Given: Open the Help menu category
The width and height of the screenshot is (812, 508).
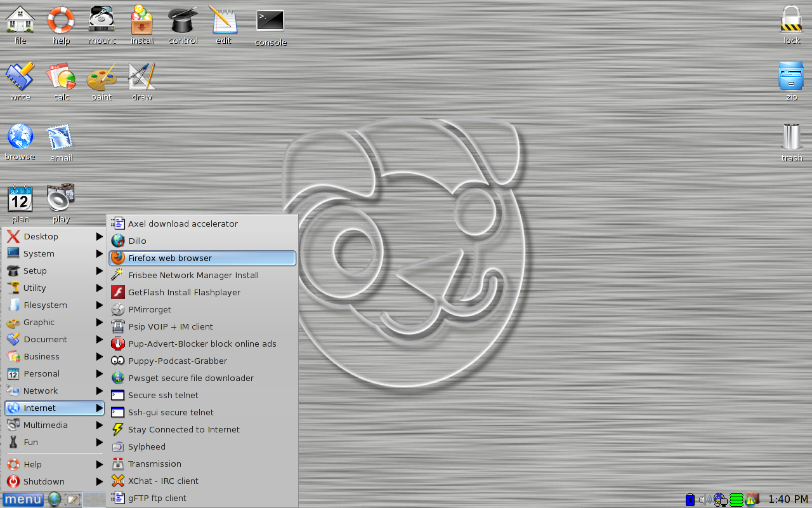Looking at the screenshot, I should click(54, 464).
